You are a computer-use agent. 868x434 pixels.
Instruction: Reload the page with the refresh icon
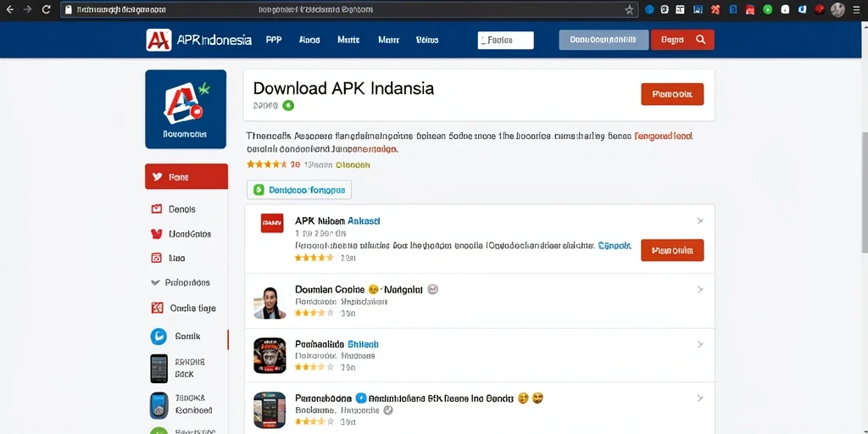point(47,9)
